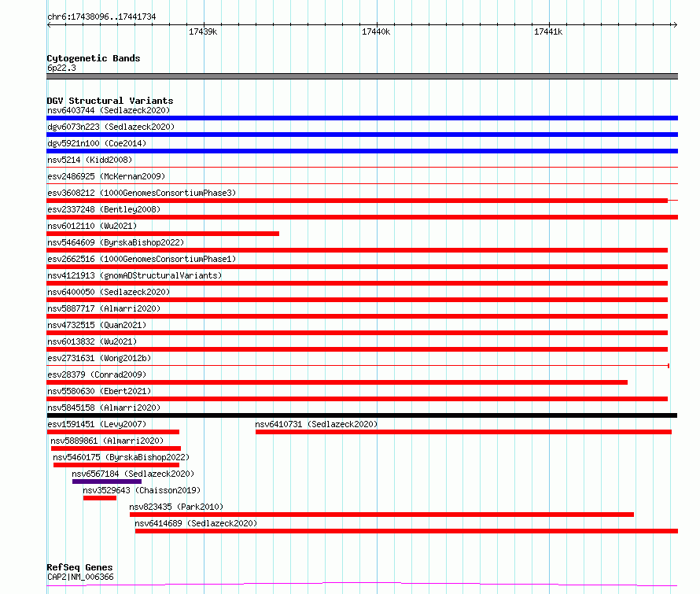Open variant dgv5921n100 (Coe2014) label
The height and width of the screenshot is (594, 700).
pos(97,143)
